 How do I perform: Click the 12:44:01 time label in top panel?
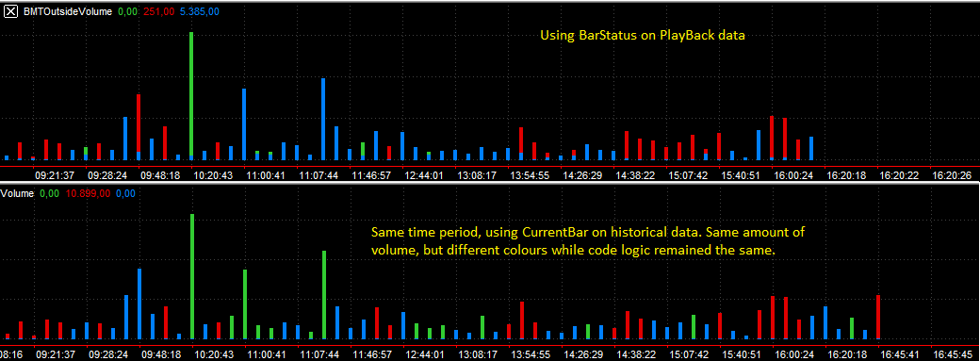click(x=424, y=175)
